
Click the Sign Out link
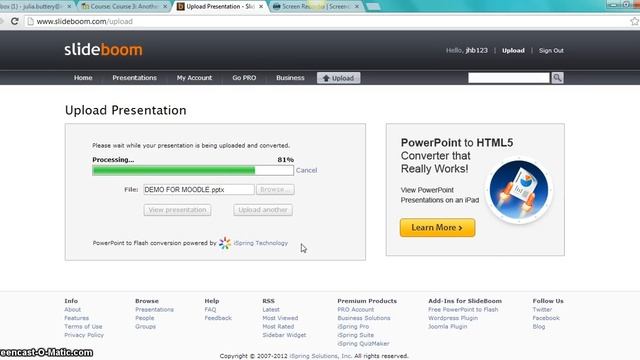click(551, 51)
